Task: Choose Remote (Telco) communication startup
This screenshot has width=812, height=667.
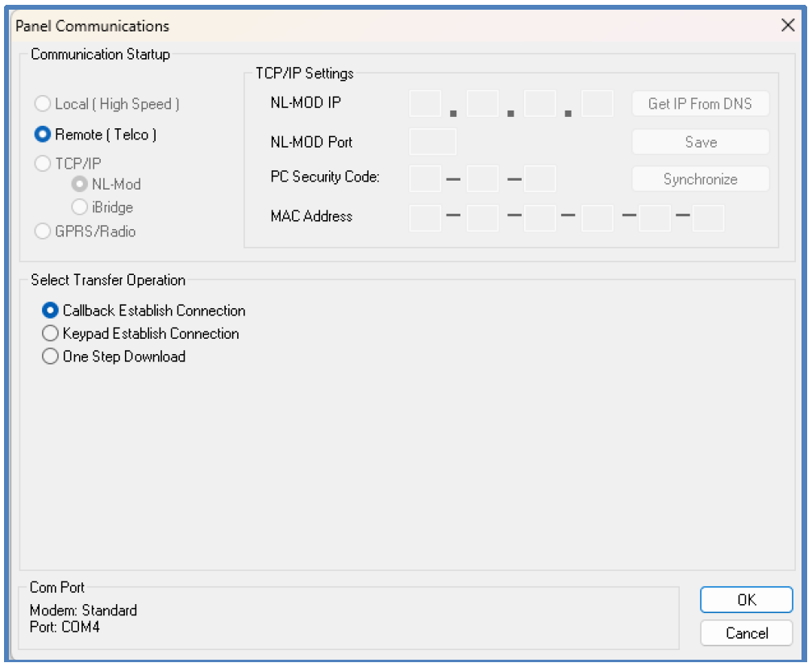Action: [42, 135]
